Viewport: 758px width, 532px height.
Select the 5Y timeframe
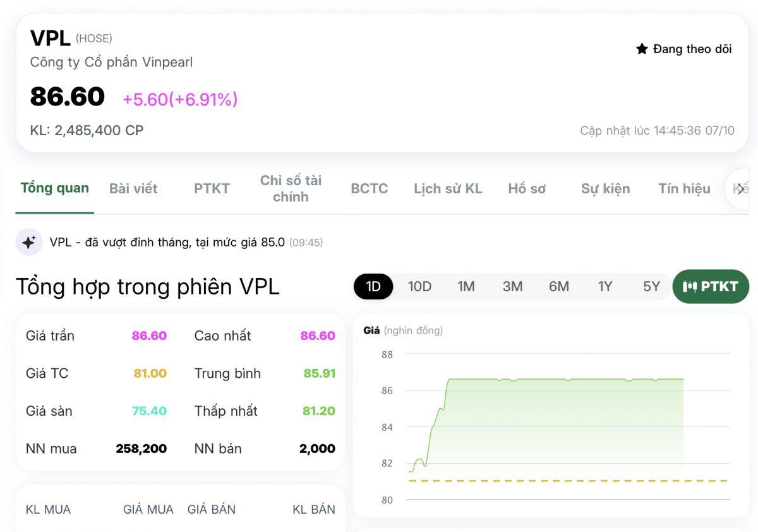651,286
